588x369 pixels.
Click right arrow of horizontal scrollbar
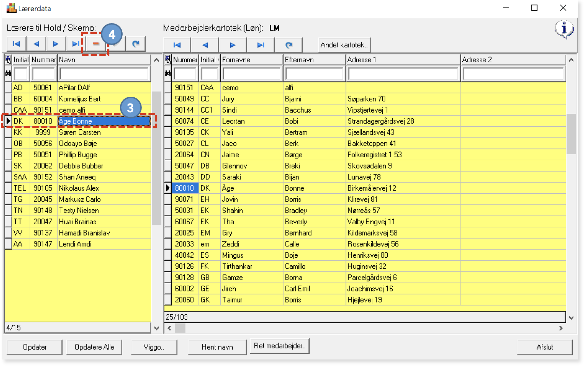(x=561, y=328)
